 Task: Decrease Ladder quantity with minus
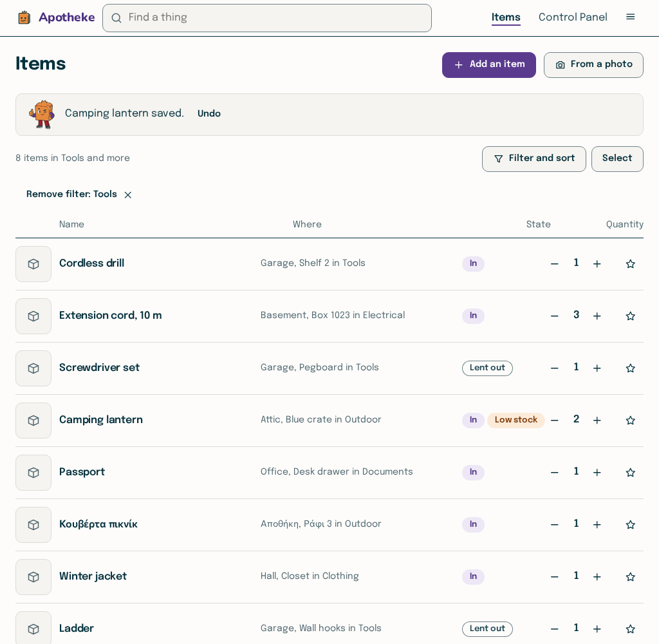[x=554, y=629]
